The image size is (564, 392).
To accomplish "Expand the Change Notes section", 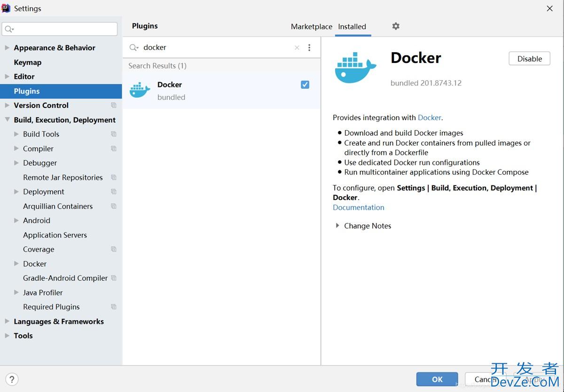I will pos(337,226).
